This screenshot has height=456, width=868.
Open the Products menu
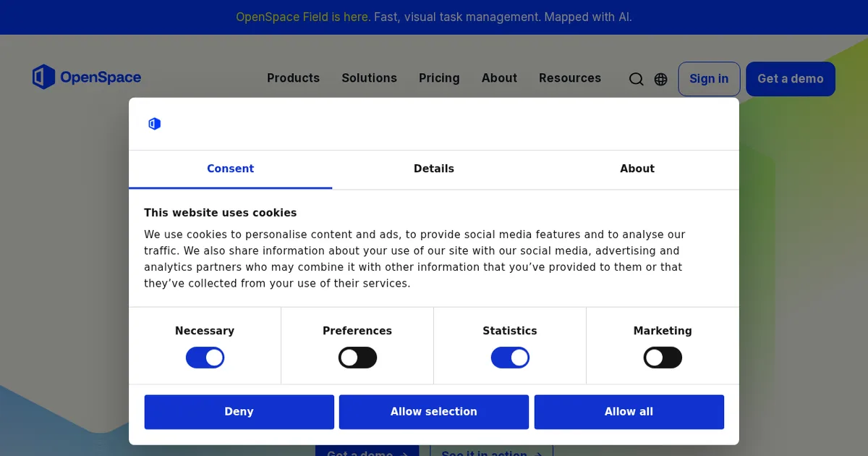click(293, 78)
